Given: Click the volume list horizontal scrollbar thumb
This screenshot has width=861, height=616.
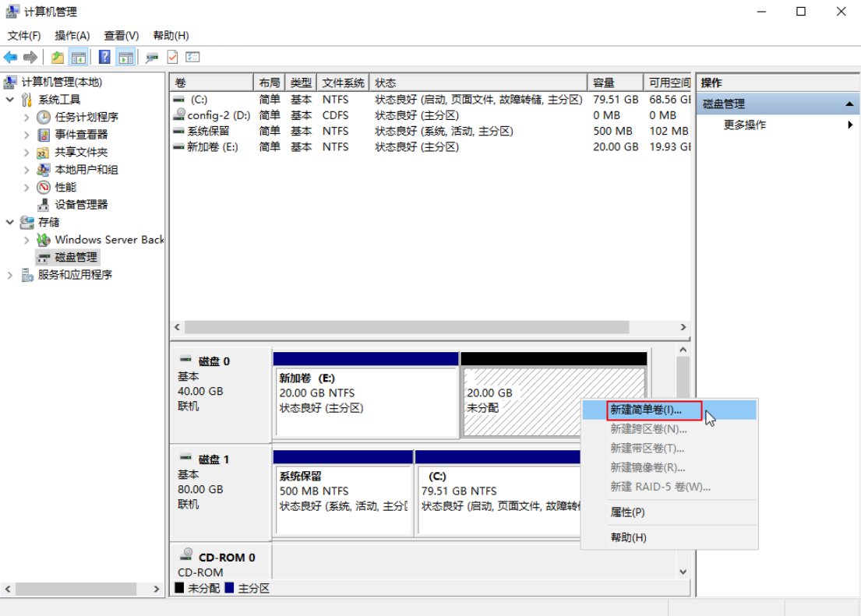Looking at the screenshot, I should click(x=407, y=327).
